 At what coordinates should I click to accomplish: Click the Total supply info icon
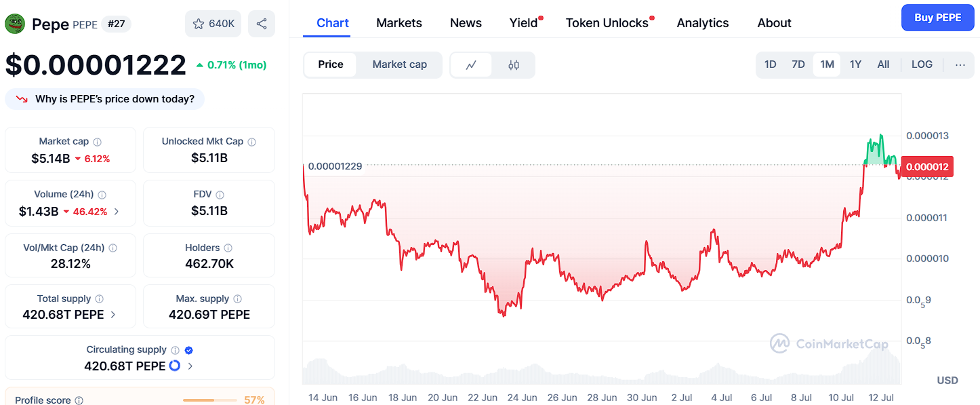tap(100, 299)
